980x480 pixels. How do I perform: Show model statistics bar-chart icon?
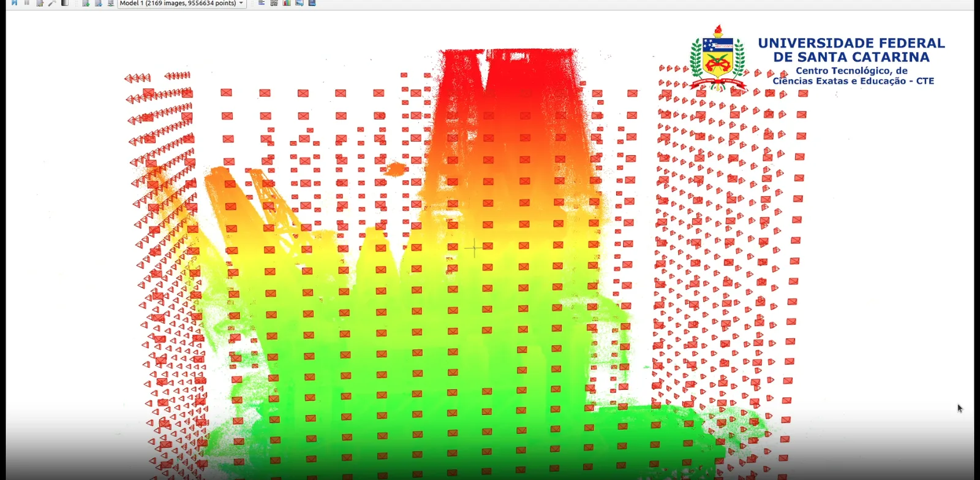point(287,3)
